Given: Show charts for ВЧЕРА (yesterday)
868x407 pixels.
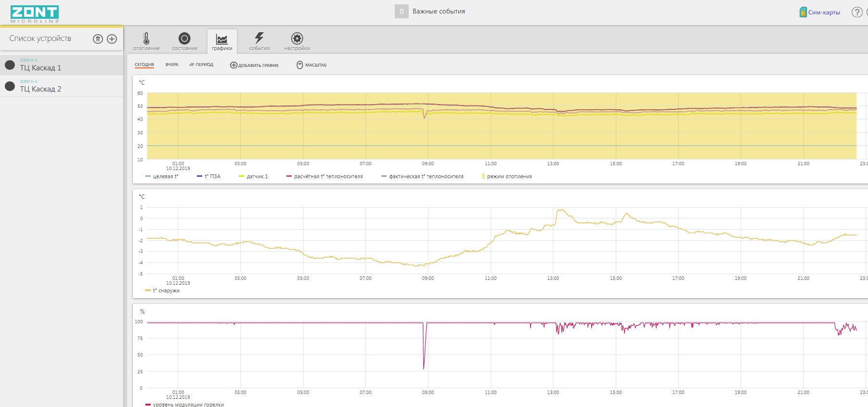Looking at the screenshot, I should point(172,65).
